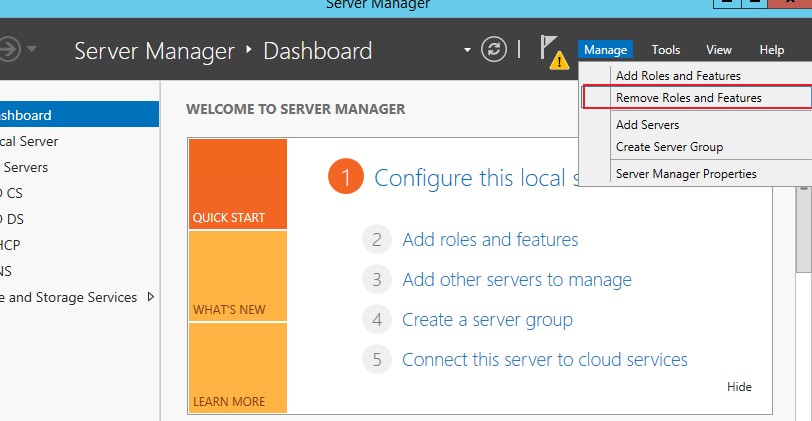Select Dashboard in the sidebar
This screenshot has width=812, height=421.
79,114
